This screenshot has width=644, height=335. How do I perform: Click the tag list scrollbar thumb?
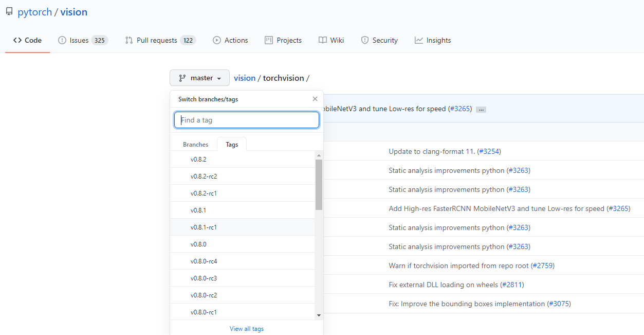(319, 184)
